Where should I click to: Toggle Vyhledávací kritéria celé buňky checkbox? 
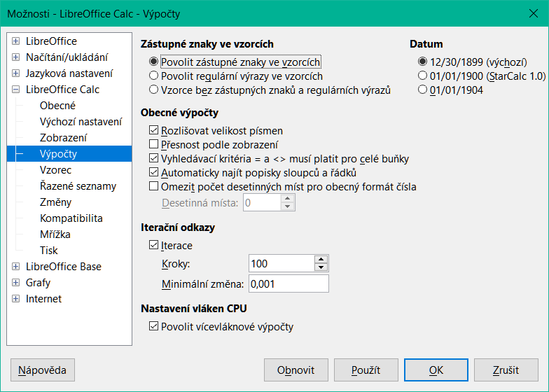click(153, 158)
